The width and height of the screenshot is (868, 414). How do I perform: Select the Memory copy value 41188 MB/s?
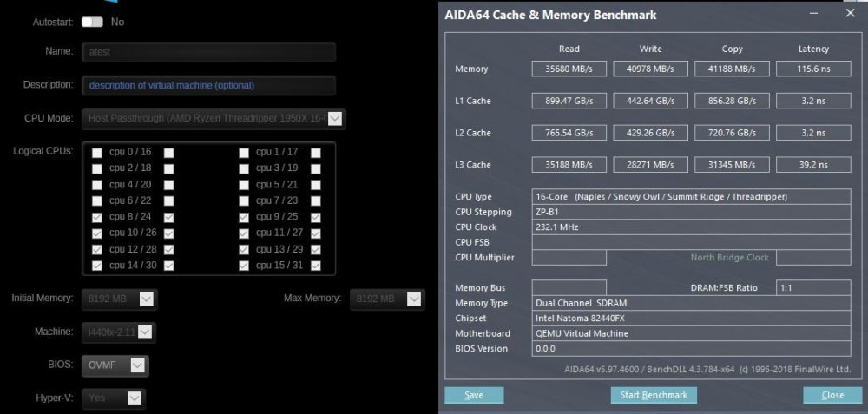732,69
